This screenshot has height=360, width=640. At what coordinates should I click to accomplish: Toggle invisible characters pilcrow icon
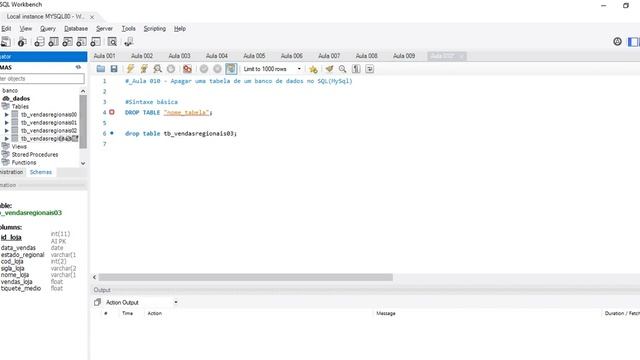click(x=356, y=69)
